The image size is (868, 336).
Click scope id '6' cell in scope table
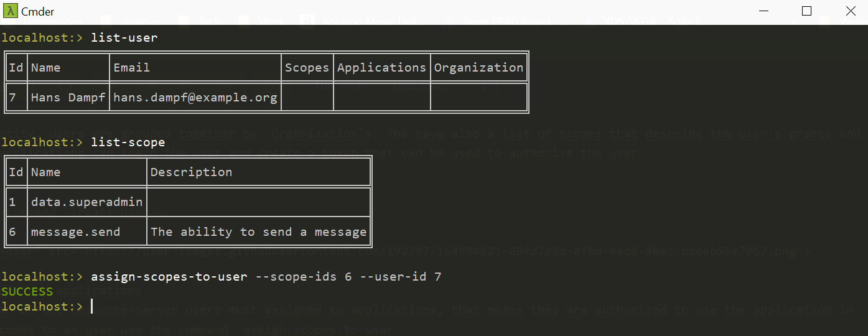coord(12,232)
